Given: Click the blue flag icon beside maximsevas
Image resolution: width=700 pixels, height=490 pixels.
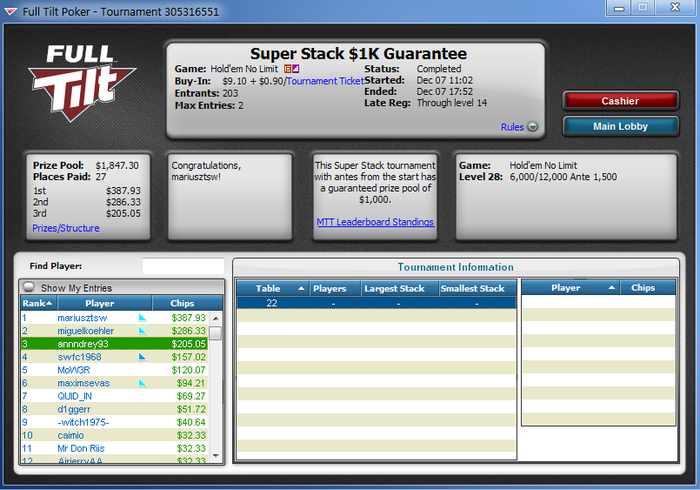Looking at the screenshot, I should click(x=142, y=383).
